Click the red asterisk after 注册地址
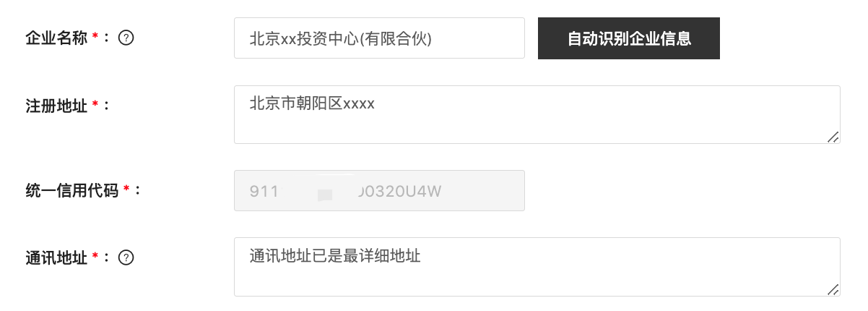 point(95,105)
